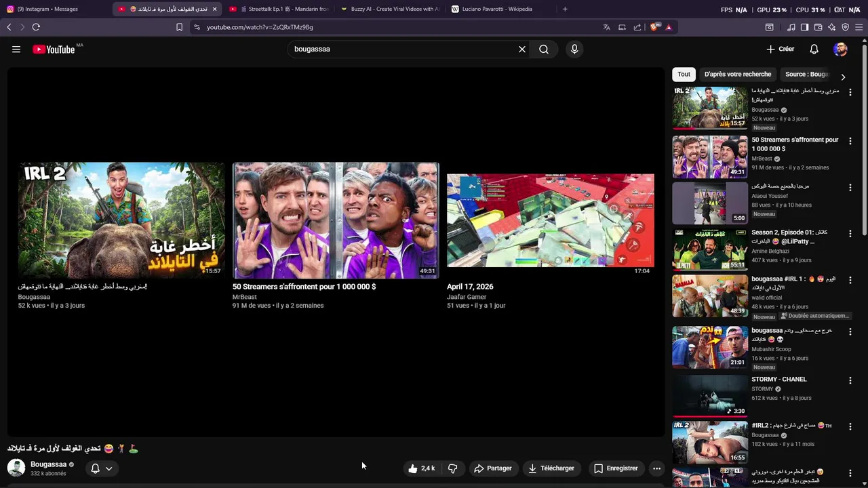The image size is (868, 488).
Task: Close the current YouTube video tab
Action: (x=214, y=9)
